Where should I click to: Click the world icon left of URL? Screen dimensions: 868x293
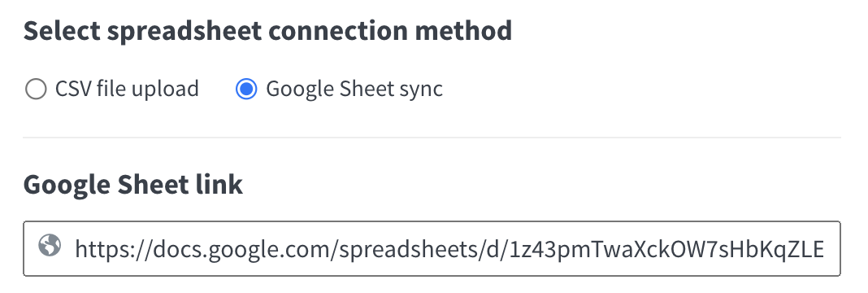[50, 245]
